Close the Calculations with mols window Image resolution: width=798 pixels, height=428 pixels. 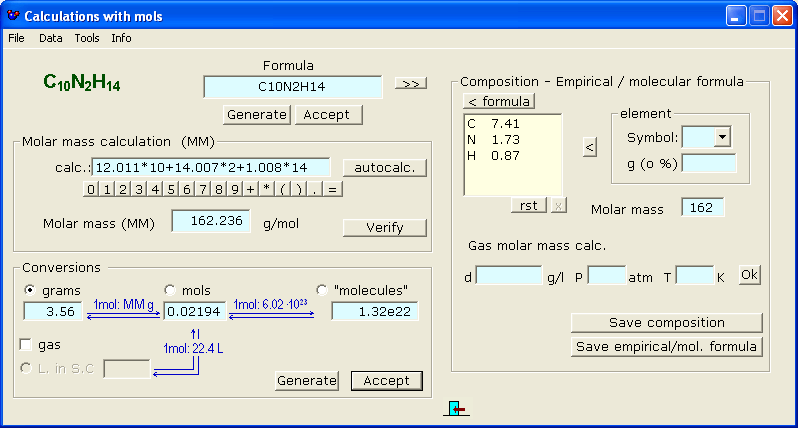tap(782, 16)
